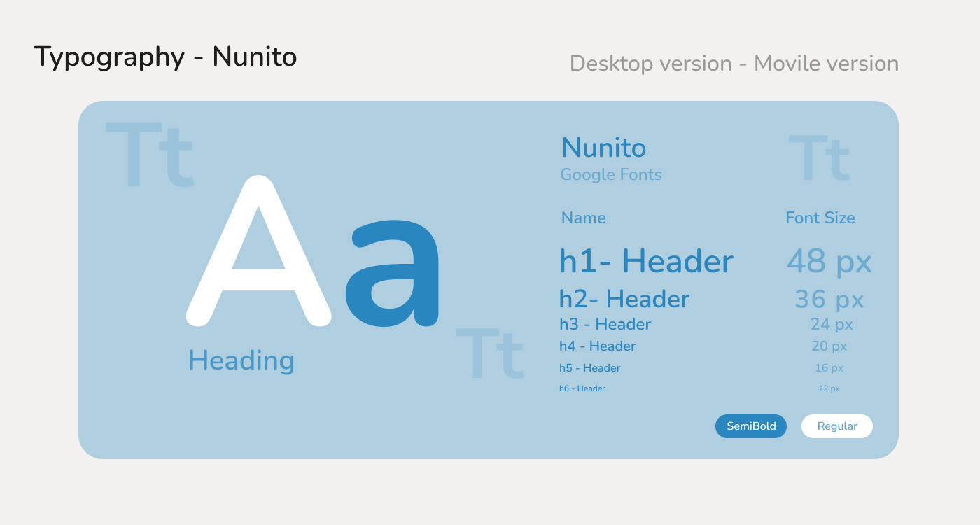Click the 'Google Fonts' label
Viewport: 980px width, 525px height.
611,174
